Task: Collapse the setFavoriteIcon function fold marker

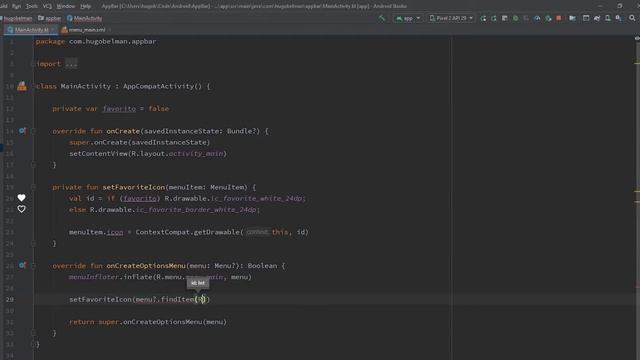Action: click(34, 187)
